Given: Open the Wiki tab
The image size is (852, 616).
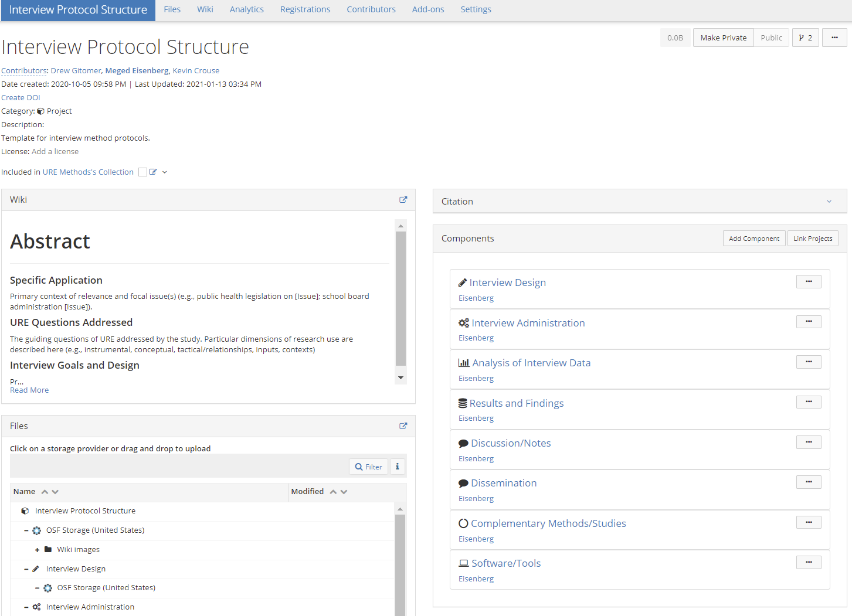Looking at the screenshot, I should 205,9.
